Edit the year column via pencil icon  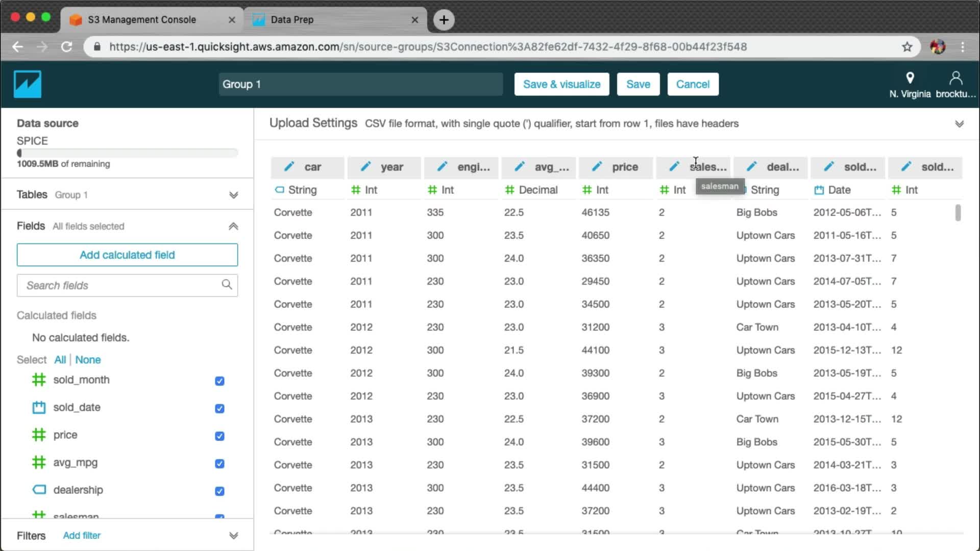[x=366, y=167]
